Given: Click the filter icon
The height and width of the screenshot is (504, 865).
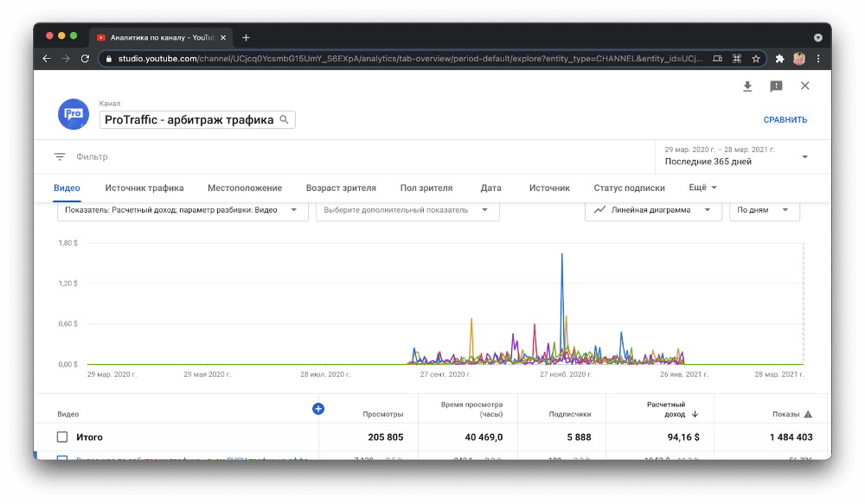Looking at the screenshot, I should (60, 157).
